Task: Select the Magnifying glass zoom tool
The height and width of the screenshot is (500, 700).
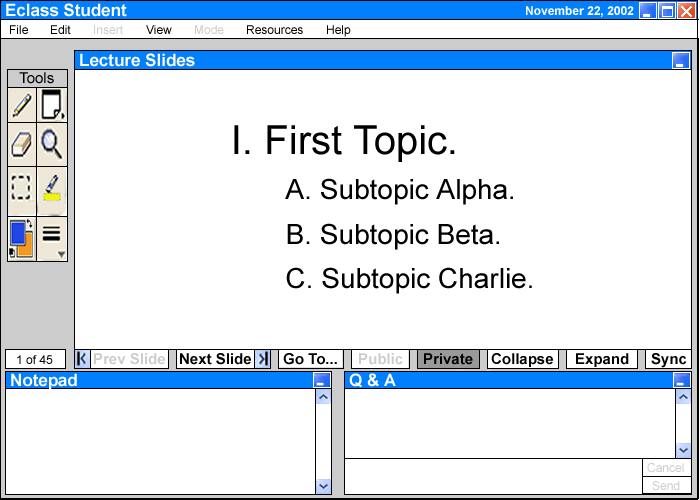Action: click(x=52, y=145)
